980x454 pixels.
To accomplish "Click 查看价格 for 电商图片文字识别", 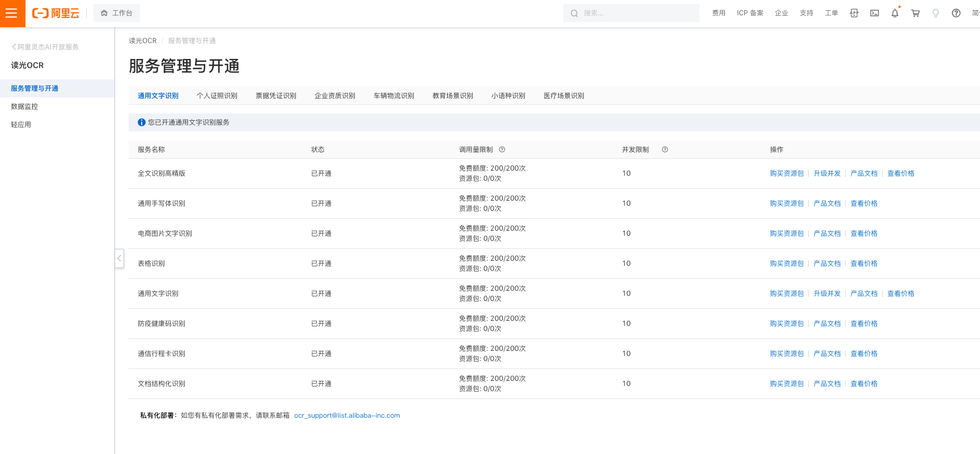I will pos(864,234).
